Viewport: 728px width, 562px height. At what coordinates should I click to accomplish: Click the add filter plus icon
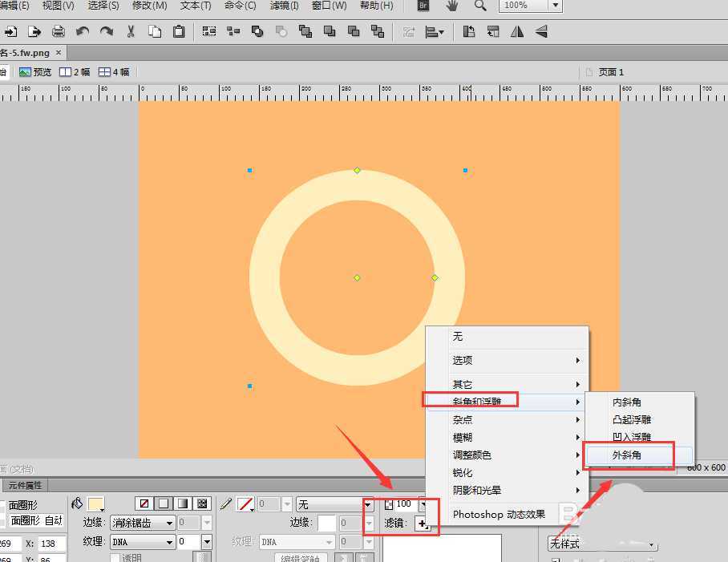click(x=420, y=523)
